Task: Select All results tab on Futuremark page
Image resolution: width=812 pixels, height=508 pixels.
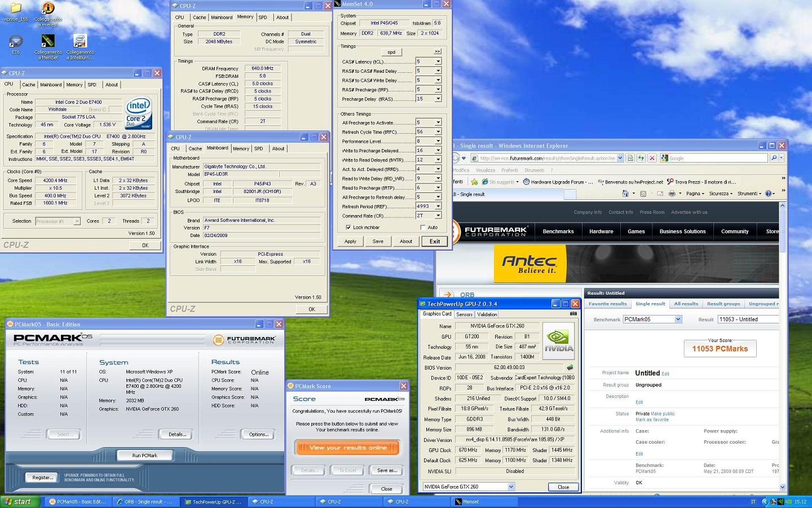Action: click(686, 304)
